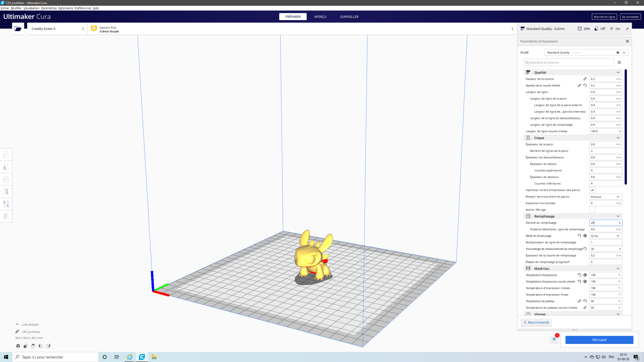Switch to 3D isometric view cube

click(18, 346)
